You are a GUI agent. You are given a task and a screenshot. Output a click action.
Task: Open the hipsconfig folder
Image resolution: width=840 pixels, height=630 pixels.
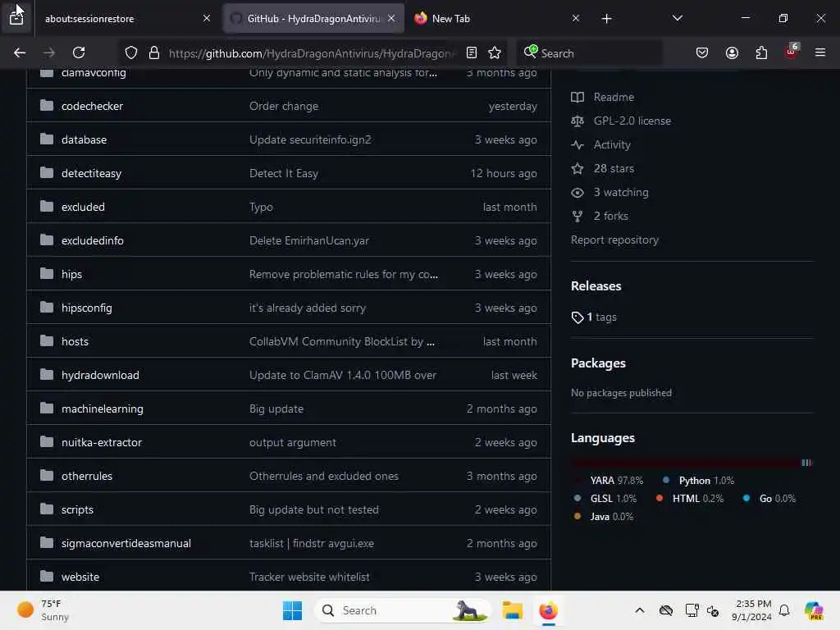87,308
